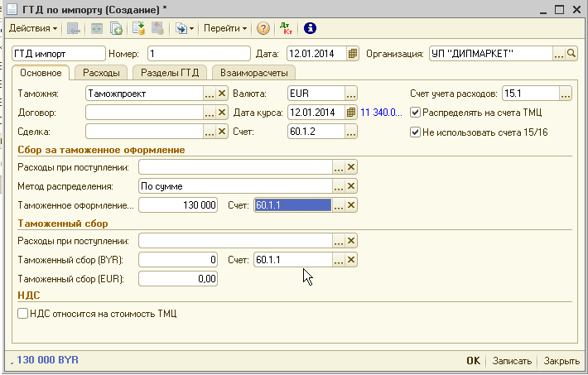Image resolution: width=588 pixels, height=375 pixels.
Task: Enable НДС относится на стоимость ТМЦ
Action: 22,314
